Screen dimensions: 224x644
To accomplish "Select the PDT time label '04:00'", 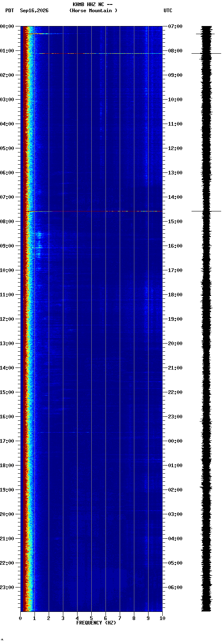I will tap(7, 124).
